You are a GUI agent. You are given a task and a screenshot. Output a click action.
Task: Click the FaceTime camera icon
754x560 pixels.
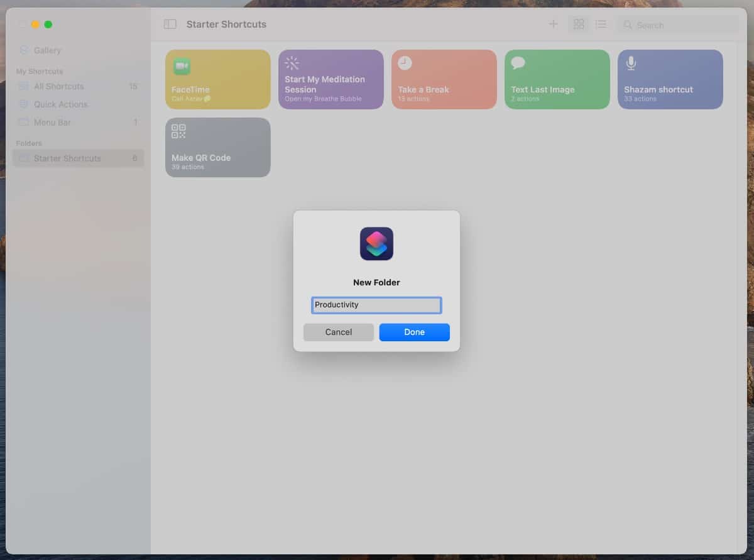point(182,66)
